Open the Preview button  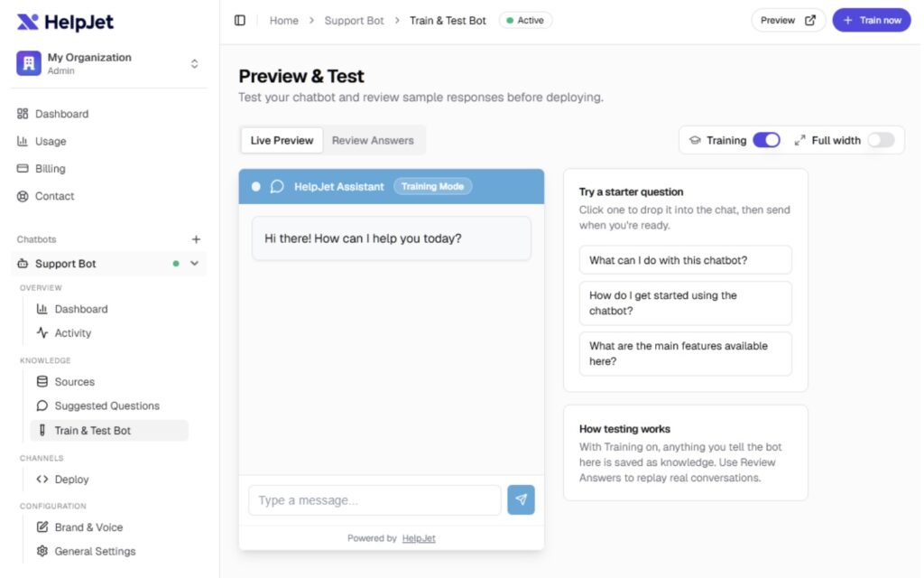pyautogui.click(x=788, y=21)
